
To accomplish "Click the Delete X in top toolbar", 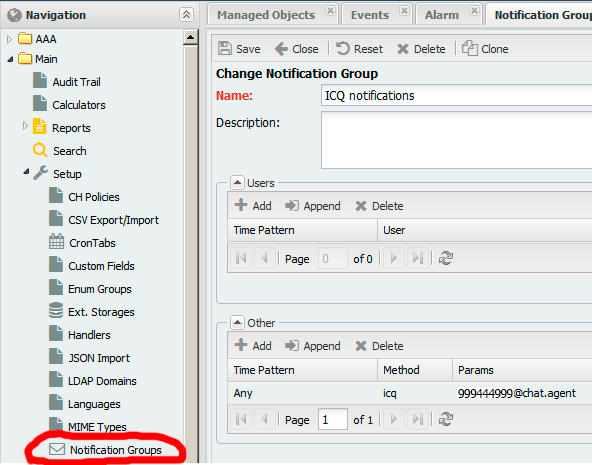I will (x=403, y=49).
